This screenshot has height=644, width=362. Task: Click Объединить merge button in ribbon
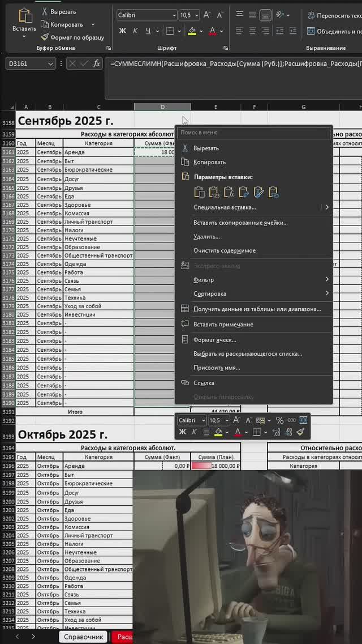click(x=334, y=31)
